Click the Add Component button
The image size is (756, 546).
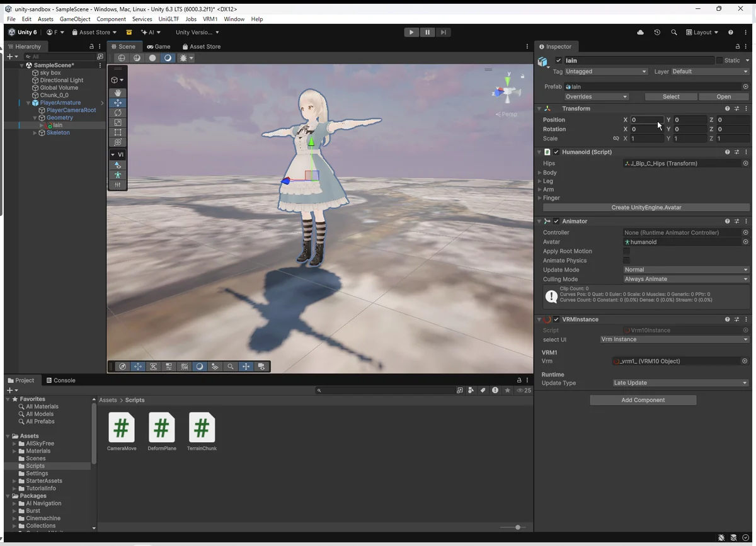pyautogui.click(x=643, y=400)
